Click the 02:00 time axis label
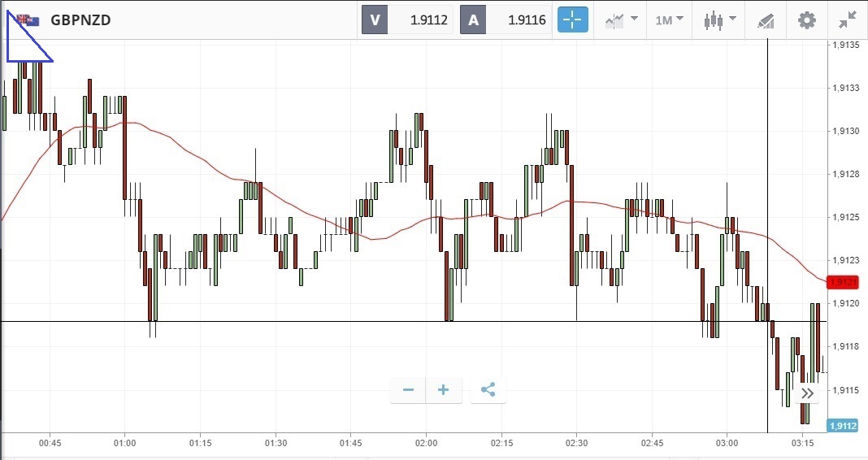The height and width of the screenshot is (460, 868). (426, 443)
